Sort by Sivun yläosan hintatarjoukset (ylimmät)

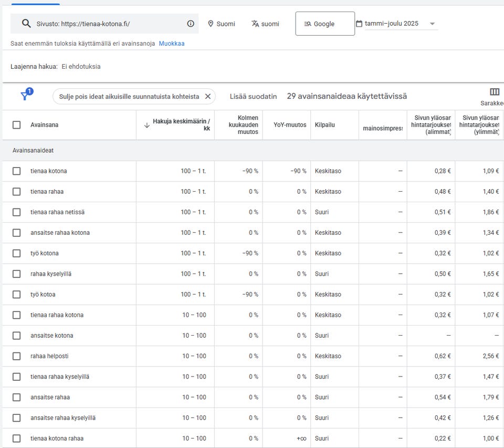click(479, 125)
